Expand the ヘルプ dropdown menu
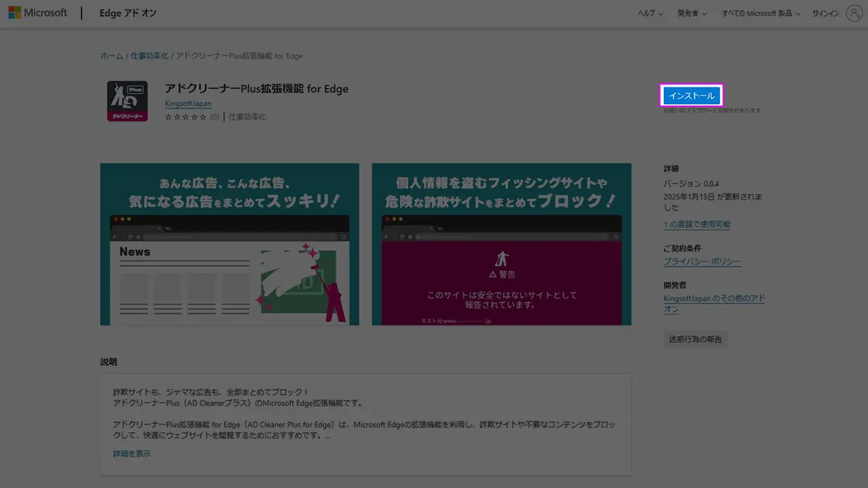 [x=652, y=14]
